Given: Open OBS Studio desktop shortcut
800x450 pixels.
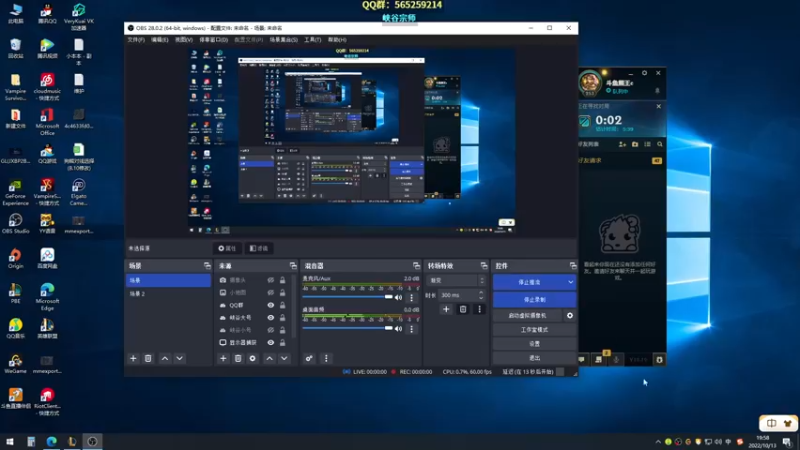Looking at the screenshot, I should coord(15,223).
